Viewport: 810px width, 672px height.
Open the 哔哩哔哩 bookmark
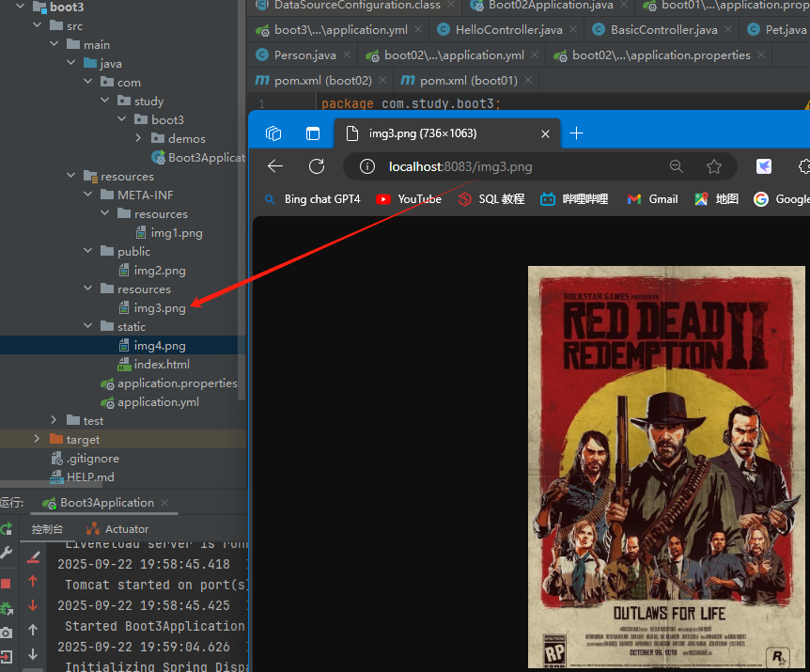click(x=574, y=199)
